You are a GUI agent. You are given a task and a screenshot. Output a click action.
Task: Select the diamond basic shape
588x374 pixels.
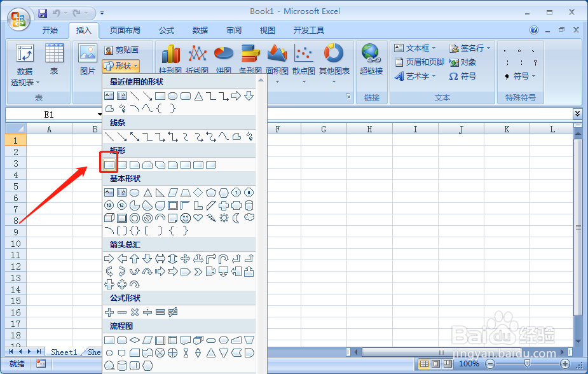pyautogui.click(x=198, y=193)
